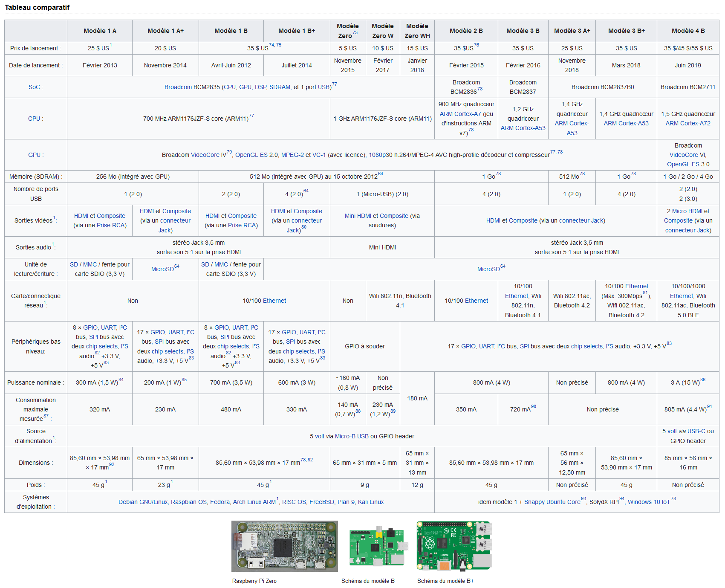Select the 'Mars 2018' launch date cell
The width and height of the screenshot is (725, 588).
[626, 65]
